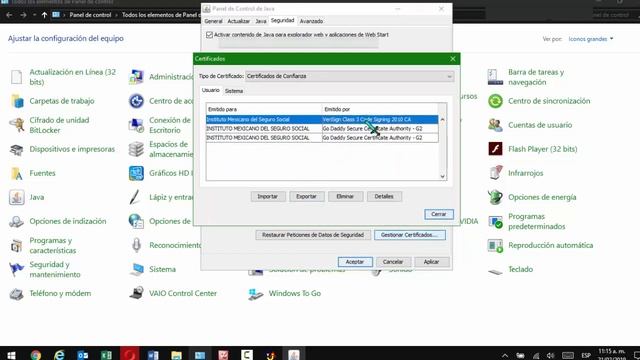Open Opciones de indización item
This screenshot has width=640, height=360.
click(58, 221)
